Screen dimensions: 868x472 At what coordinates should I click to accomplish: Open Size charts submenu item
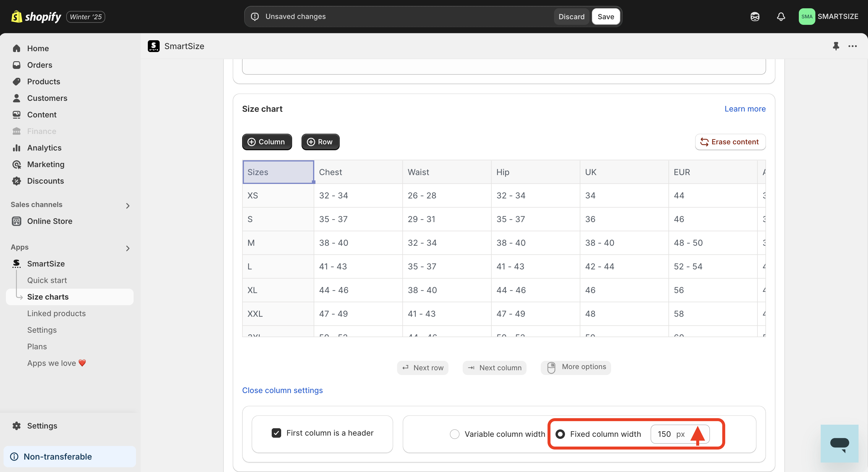click(x=70, y=297)
